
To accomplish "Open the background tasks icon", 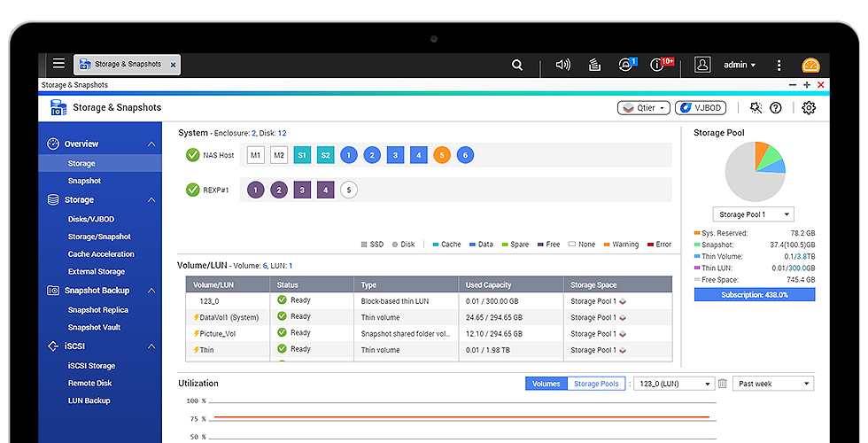I will click(594, 65).
